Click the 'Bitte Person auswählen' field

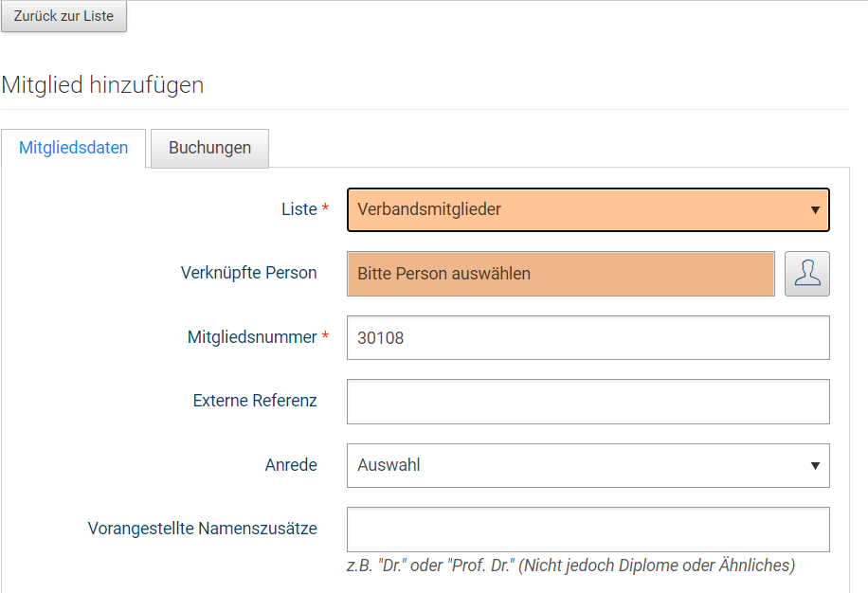pos(560,274)
